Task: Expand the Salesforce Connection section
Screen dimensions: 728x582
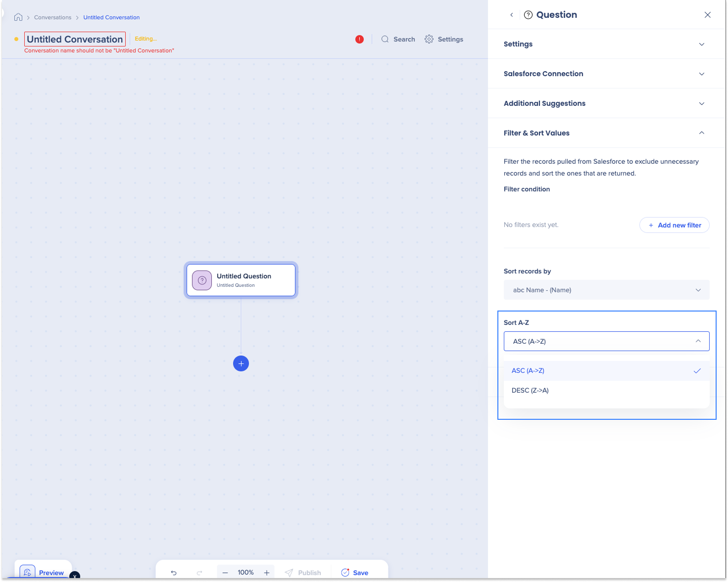Action: click(606, 74)
